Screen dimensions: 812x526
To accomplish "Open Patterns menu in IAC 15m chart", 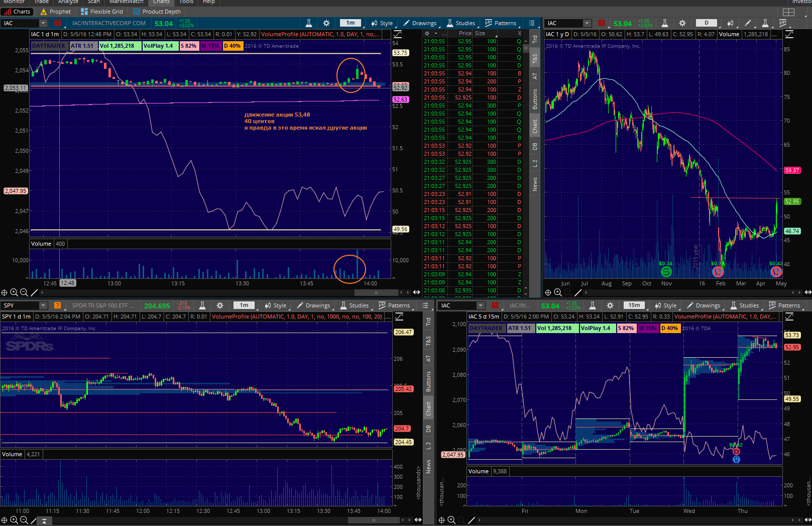I will tap(784, 305).
